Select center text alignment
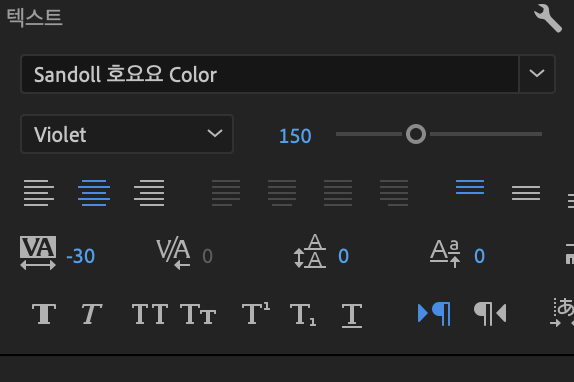 point(94,192)
